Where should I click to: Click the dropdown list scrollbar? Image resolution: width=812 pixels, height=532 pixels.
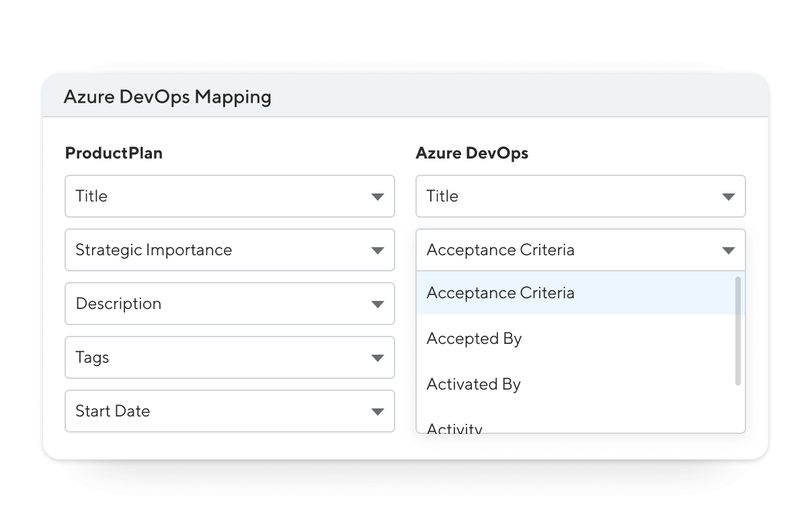[738, 330]
